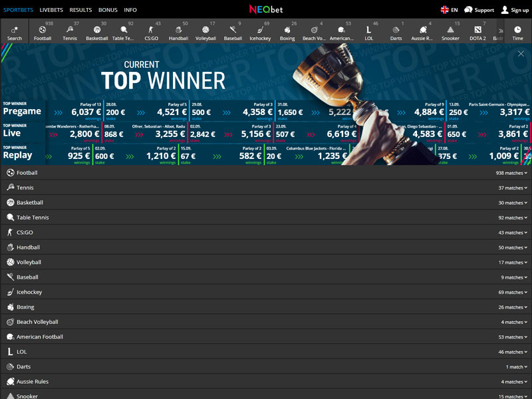
Task: Click the UK flag language icon
Action: click(x=444, y=10)
